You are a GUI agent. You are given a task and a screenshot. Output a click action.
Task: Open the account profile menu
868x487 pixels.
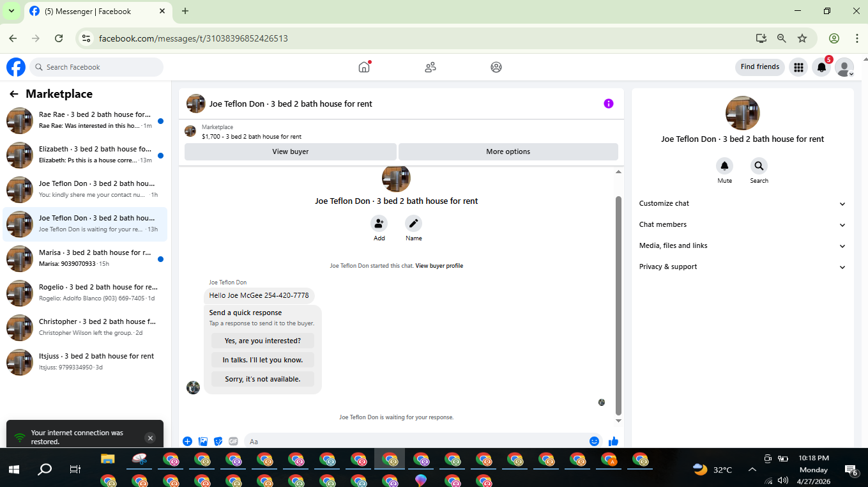point(844,67)
